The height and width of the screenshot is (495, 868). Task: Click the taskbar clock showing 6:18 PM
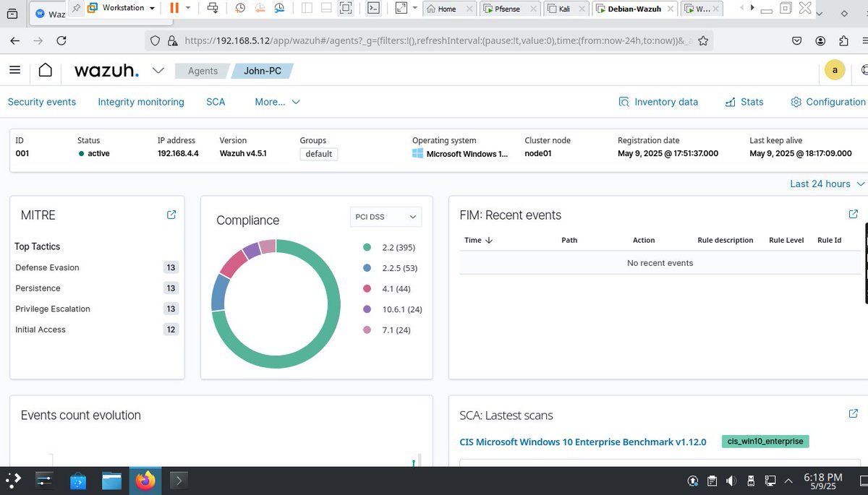coord(824,481)
